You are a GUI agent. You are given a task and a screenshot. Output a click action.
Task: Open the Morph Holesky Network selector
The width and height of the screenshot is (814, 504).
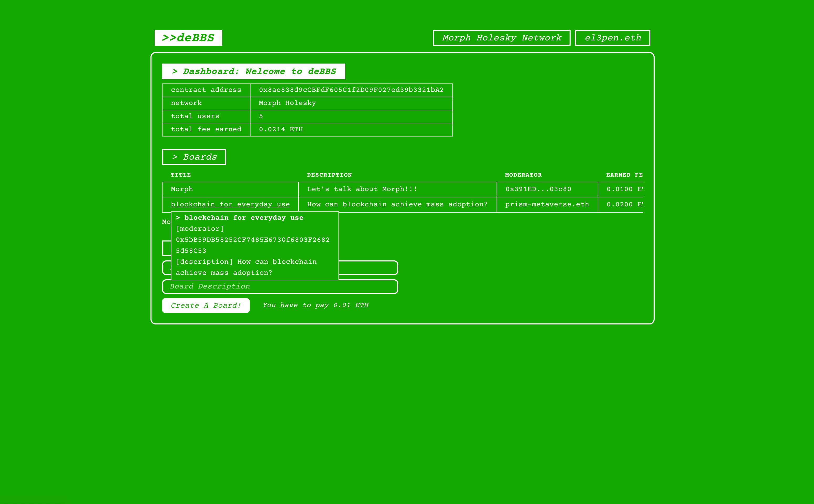pos(501,38)
